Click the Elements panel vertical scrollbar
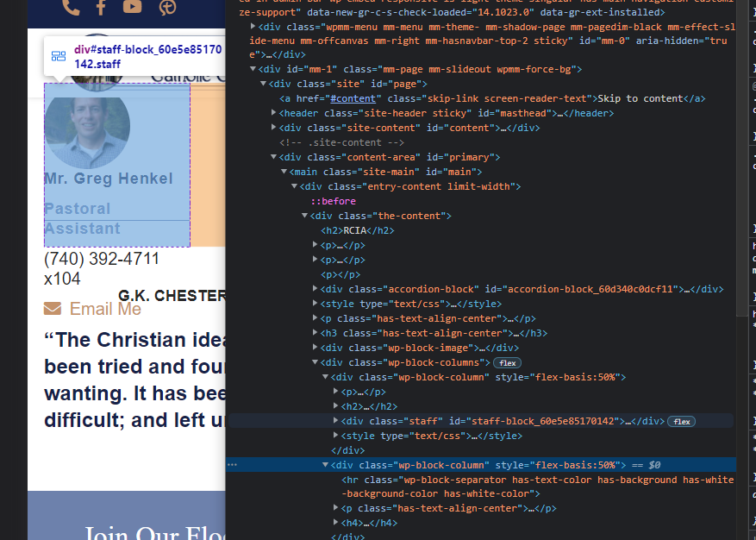 tap(742, 173)
